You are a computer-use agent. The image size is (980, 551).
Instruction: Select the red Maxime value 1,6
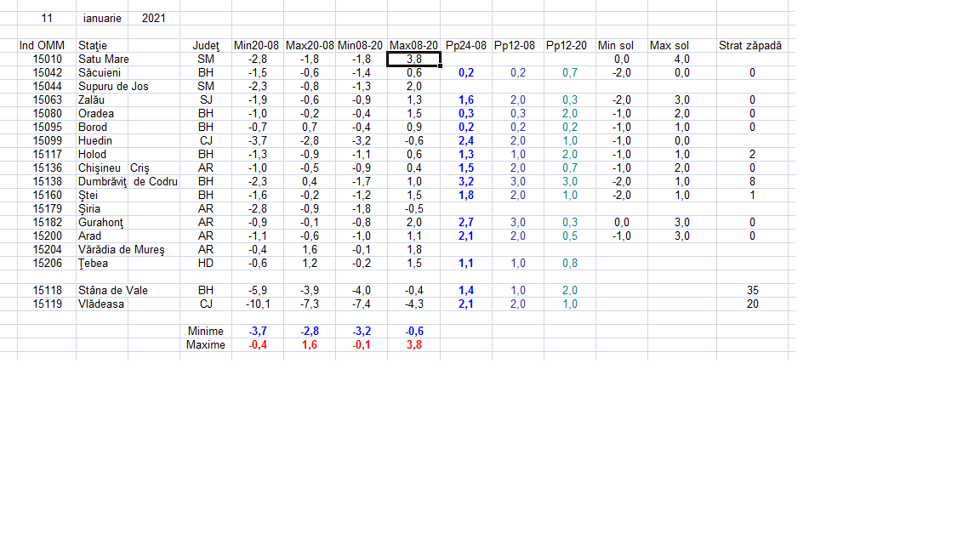pos(310,345)
